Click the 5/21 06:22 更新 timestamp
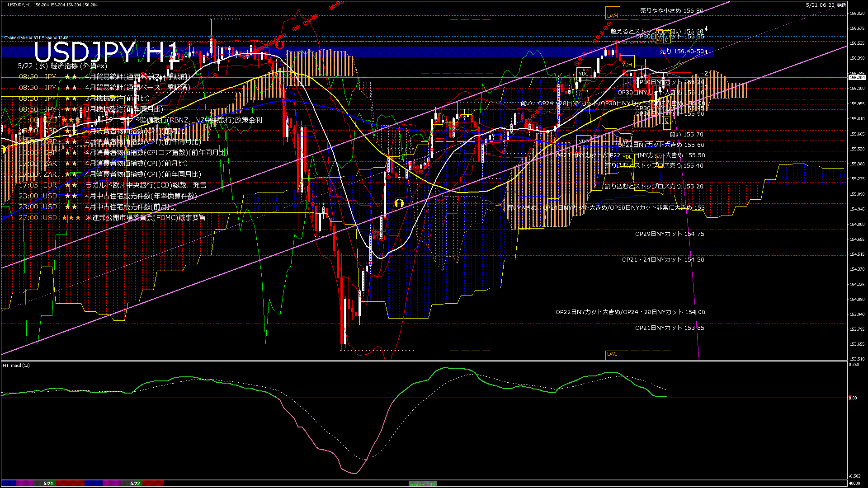Screen dimensions: 868x488 click(x=826, y=5)
